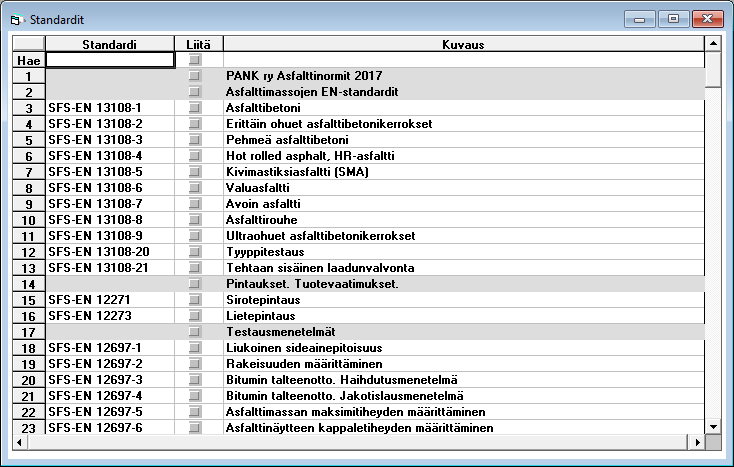The width and height of the screenshot is (734, 467).
Task: Toggle Liitä checkbox for Asfalttirouhe
Action: pos(195,219)
